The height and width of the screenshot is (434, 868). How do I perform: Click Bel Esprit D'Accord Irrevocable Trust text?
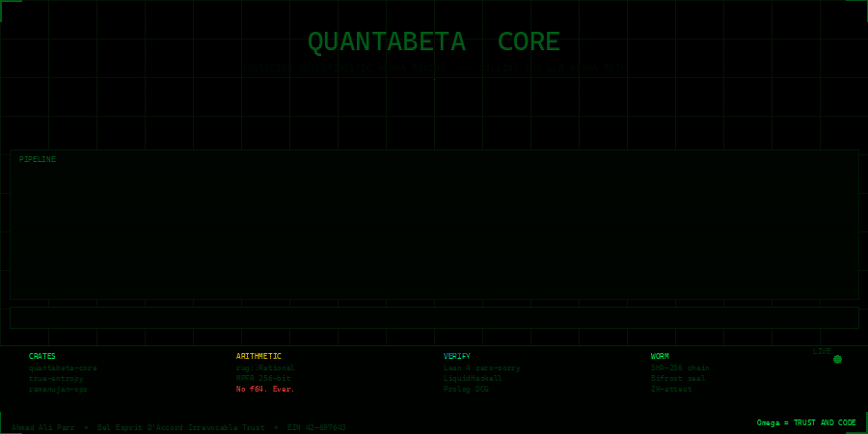click(x=180, y=427)
